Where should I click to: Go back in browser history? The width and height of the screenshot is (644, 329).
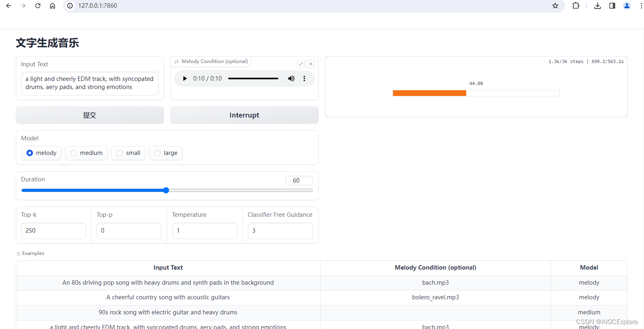coord(9,6)
